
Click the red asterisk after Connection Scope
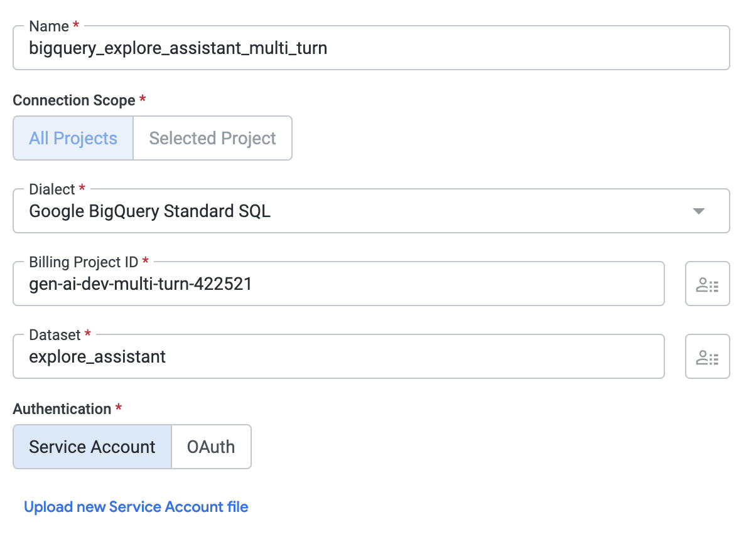(143, 100)
